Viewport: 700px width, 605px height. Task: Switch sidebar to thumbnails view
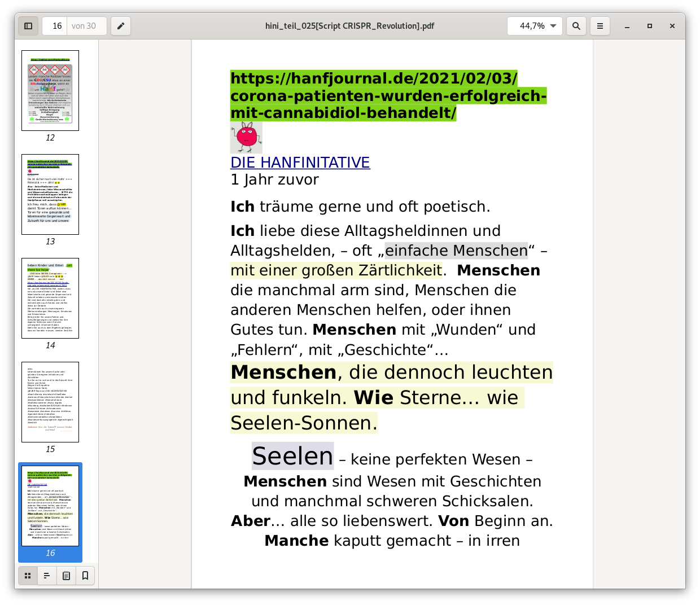pos(28,576)
